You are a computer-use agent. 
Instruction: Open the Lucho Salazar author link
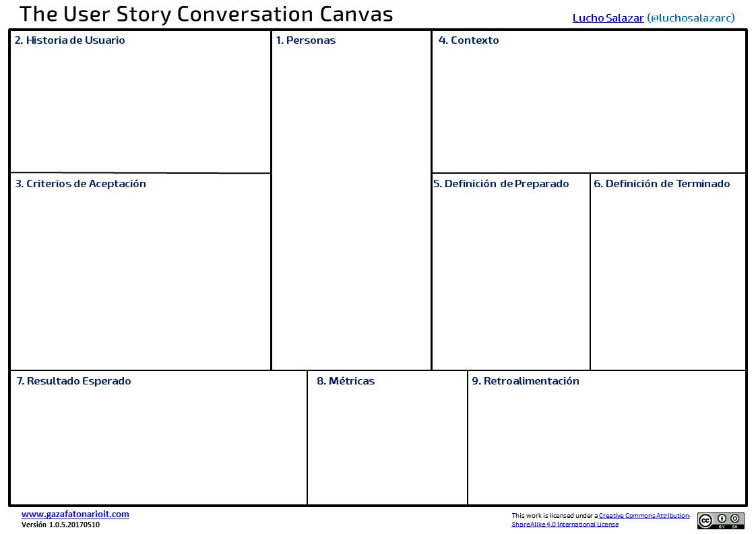coord(608,18)
